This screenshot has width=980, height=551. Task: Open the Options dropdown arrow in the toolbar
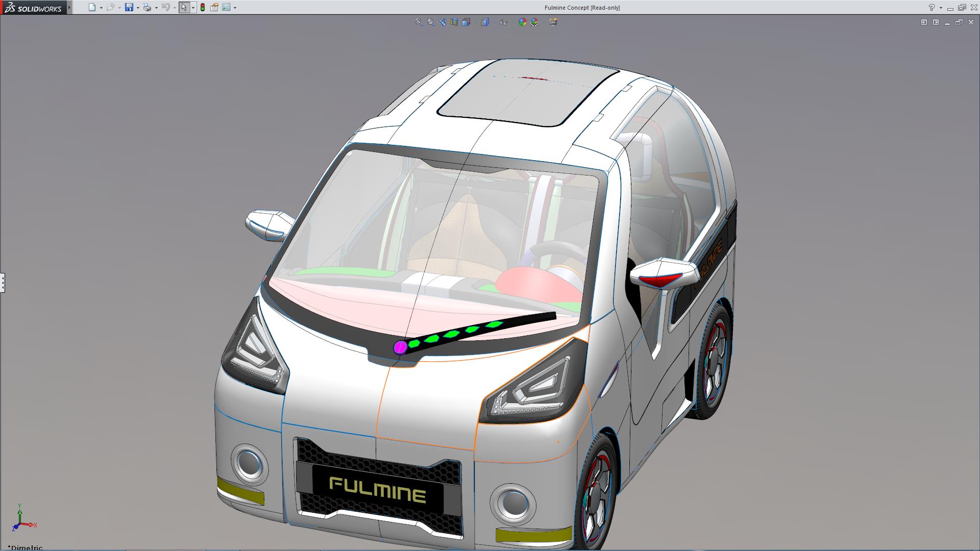(235, 8)
